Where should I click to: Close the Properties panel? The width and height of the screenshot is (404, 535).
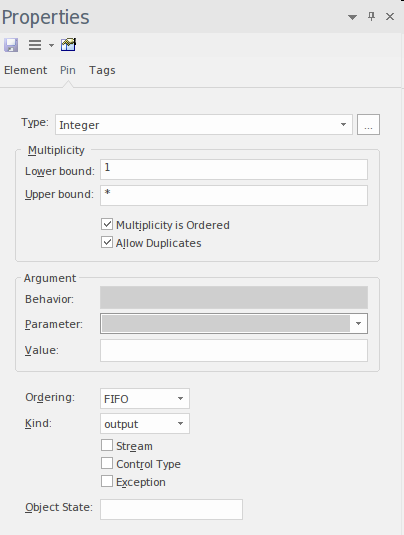point(390,16)
